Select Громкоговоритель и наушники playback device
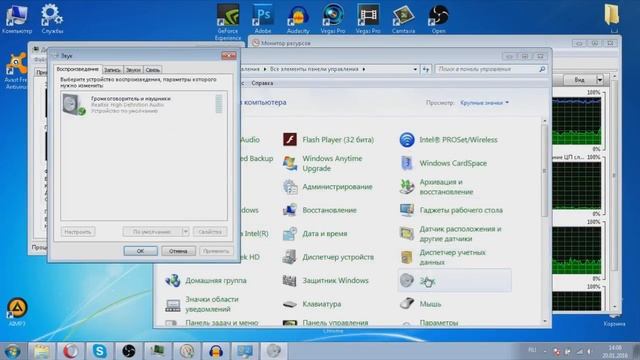 (x=144, y=104)
